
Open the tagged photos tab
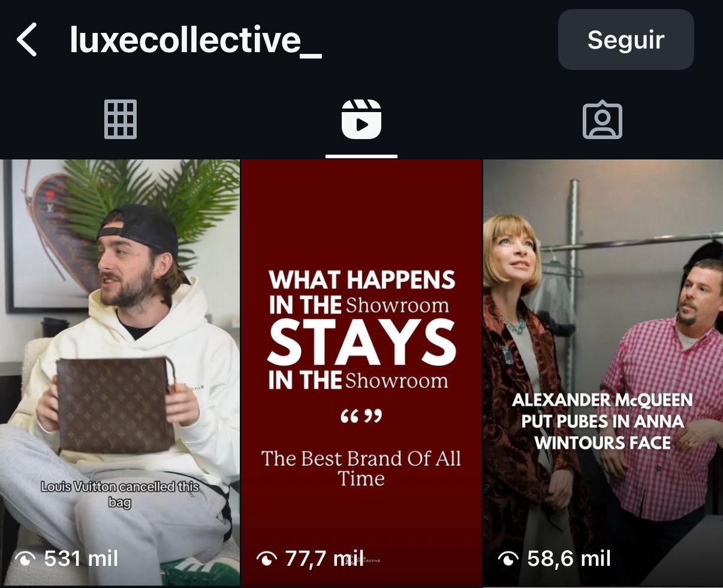(602, 119)
